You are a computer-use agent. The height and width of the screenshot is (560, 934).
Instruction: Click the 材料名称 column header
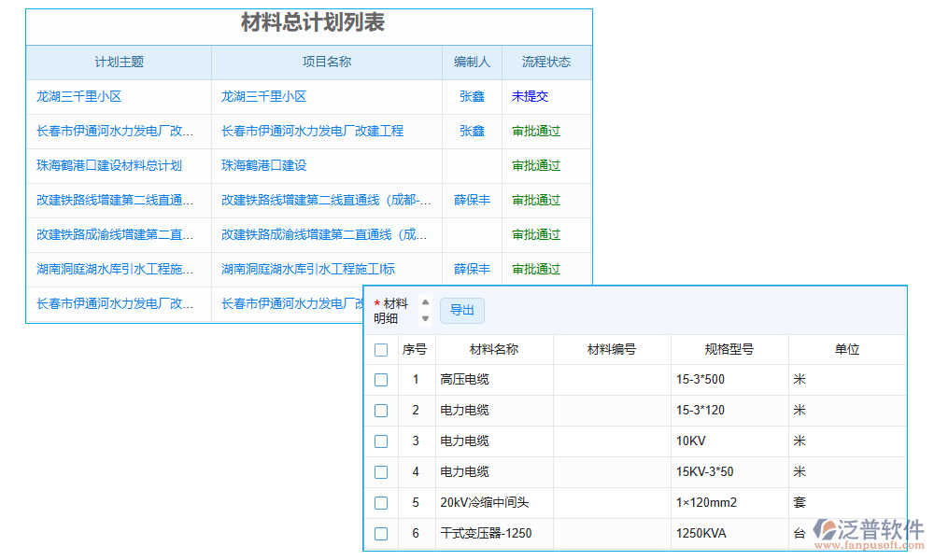coord(494,348)
